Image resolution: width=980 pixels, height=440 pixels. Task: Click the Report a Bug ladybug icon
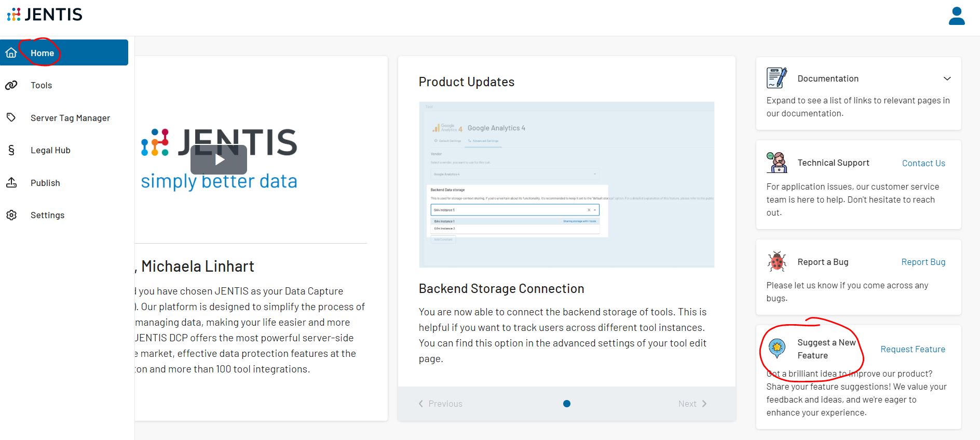pyautogui.click(x=777, y=262)
